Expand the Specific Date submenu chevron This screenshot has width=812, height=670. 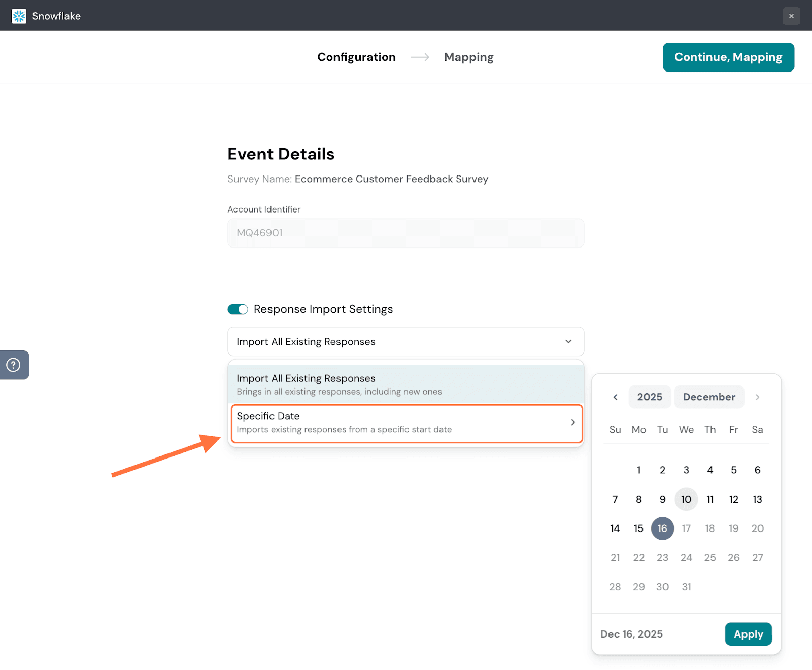[x=572, y=422]
